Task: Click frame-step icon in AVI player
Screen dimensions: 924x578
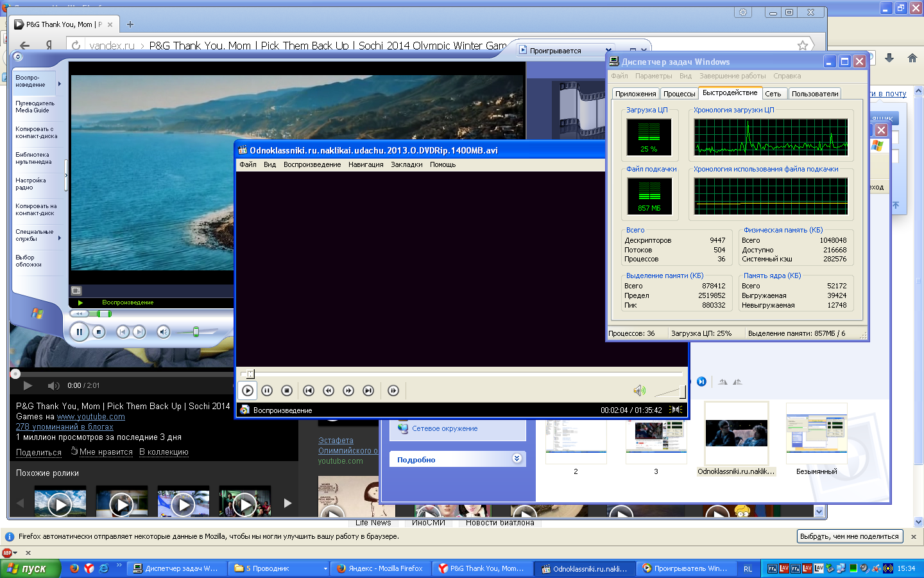Action: tap(393, 390)
